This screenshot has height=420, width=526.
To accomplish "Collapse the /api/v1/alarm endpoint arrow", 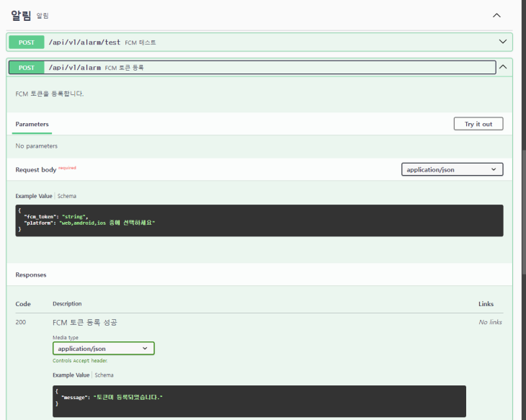I will (503, 67).
